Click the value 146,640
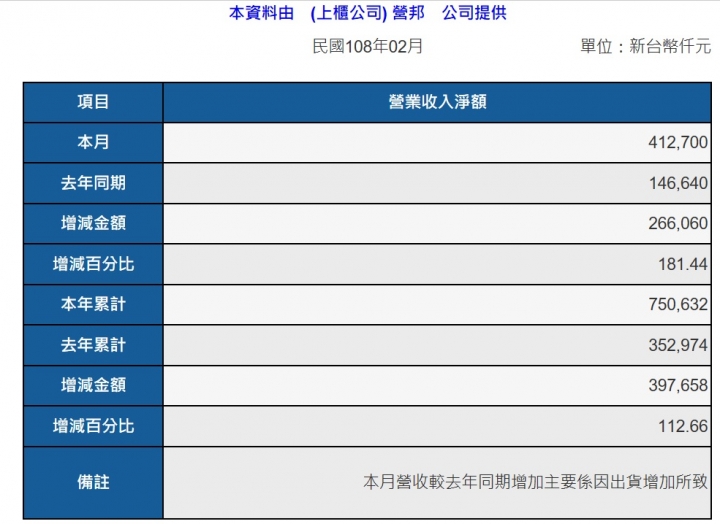The width and height of the screenshot is (720, 524). (x=678, y=183)
